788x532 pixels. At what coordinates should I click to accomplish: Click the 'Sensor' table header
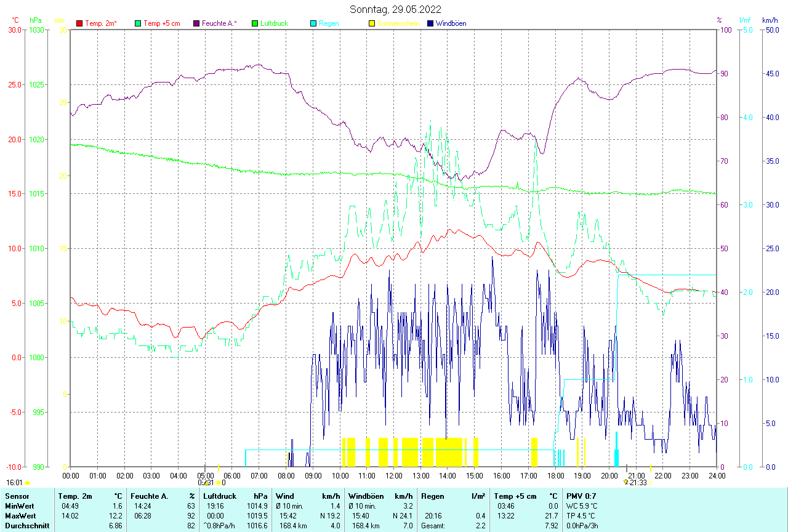tap(16, 496)
